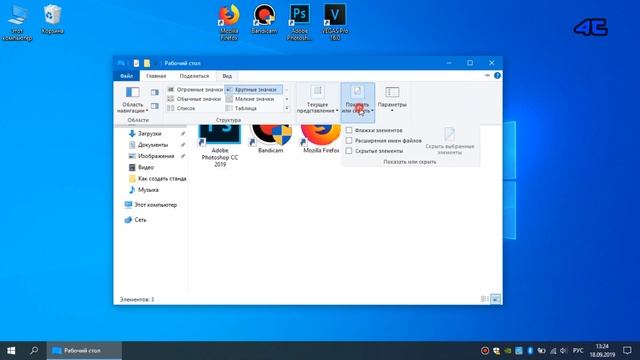The image size is (640, 360).
Task: Click the pin next to "Загрузки"
Action: (183, 133)
